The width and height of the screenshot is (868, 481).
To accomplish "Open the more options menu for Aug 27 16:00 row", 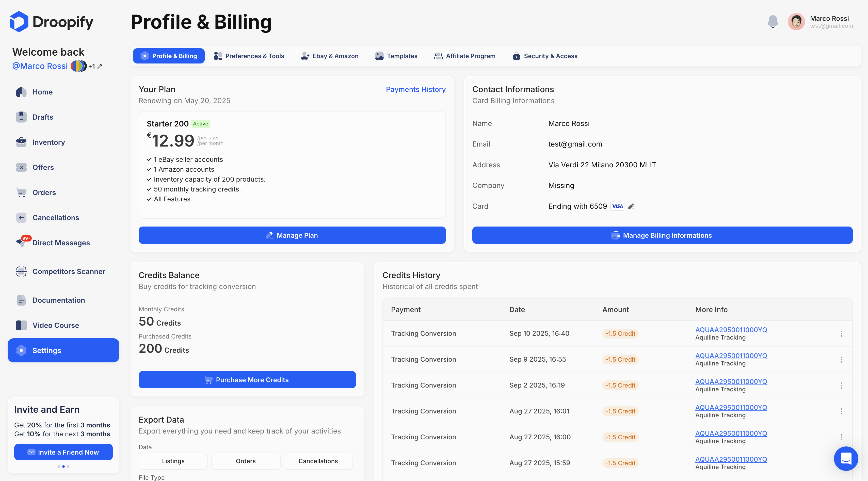I will pos(841,437).
